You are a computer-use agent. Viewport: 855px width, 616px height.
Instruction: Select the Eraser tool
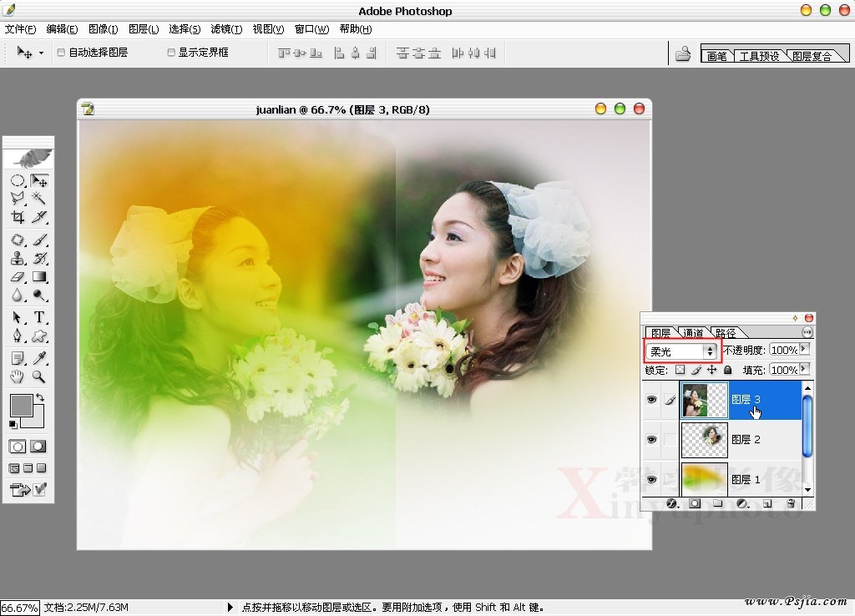pos(18,276)
